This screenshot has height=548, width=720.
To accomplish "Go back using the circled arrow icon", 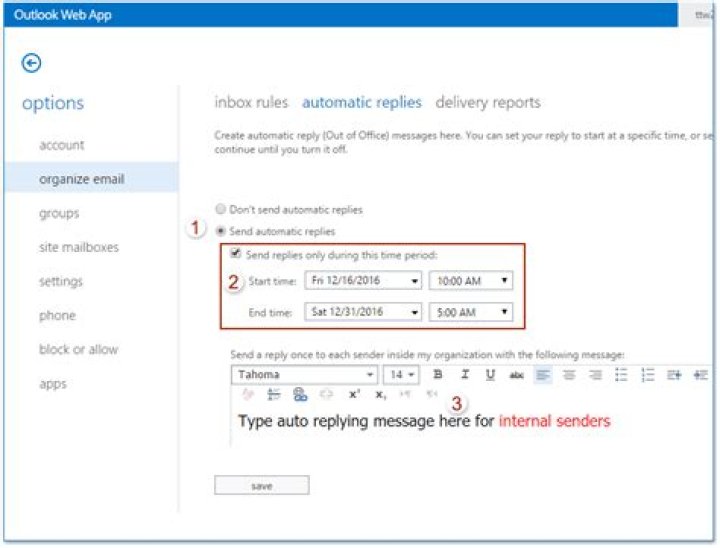I will coord(31,63).
